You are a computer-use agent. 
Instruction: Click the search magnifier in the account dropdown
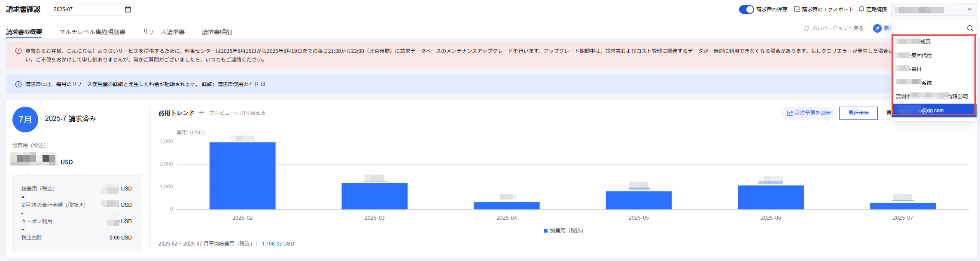click(x=970, y=28)
